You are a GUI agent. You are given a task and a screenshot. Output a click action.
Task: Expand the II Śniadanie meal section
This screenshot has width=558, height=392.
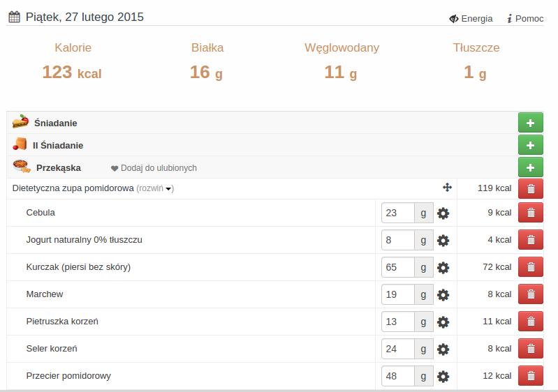point(58,145)
